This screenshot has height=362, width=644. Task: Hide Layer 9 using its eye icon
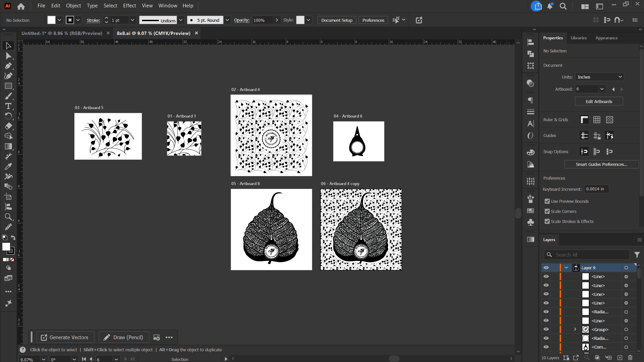[x=546, y=268]
